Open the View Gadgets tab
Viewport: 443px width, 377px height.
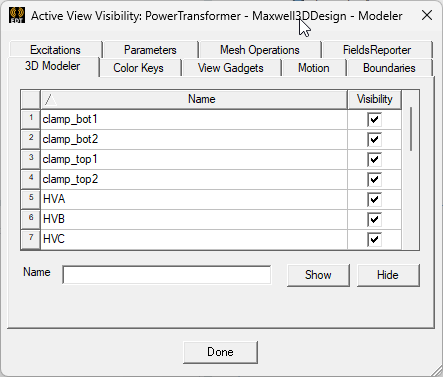[231, 68]
